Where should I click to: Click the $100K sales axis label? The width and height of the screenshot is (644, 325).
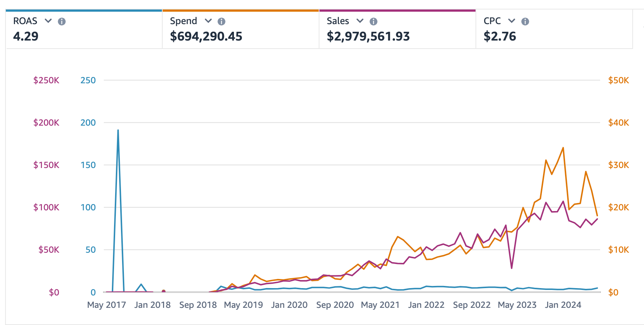pyautogui.click(x=46, y=207)
